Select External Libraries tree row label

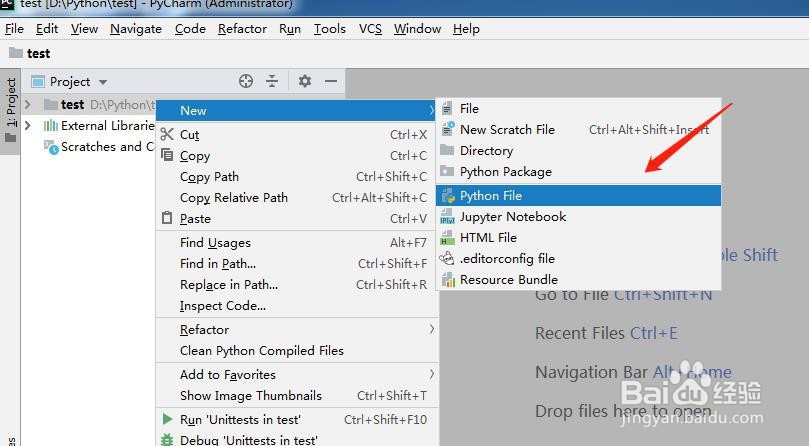107,125
